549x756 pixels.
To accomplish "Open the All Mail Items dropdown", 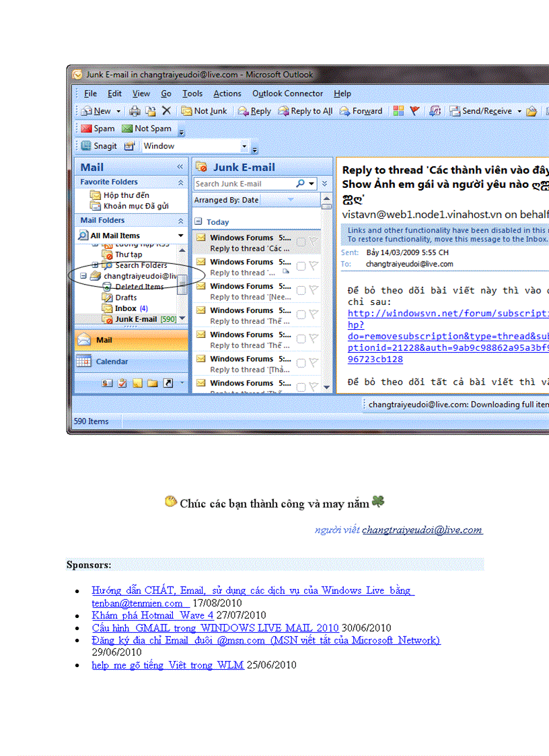I will pyautogui.click(x=180, y=235).
